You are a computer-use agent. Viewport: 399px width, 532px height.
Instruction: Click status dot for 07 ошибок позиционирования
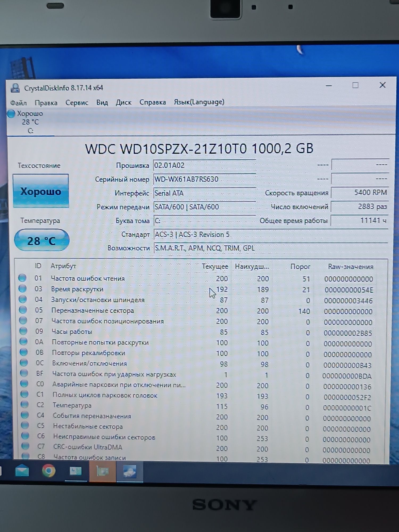[x=23, y=320]
